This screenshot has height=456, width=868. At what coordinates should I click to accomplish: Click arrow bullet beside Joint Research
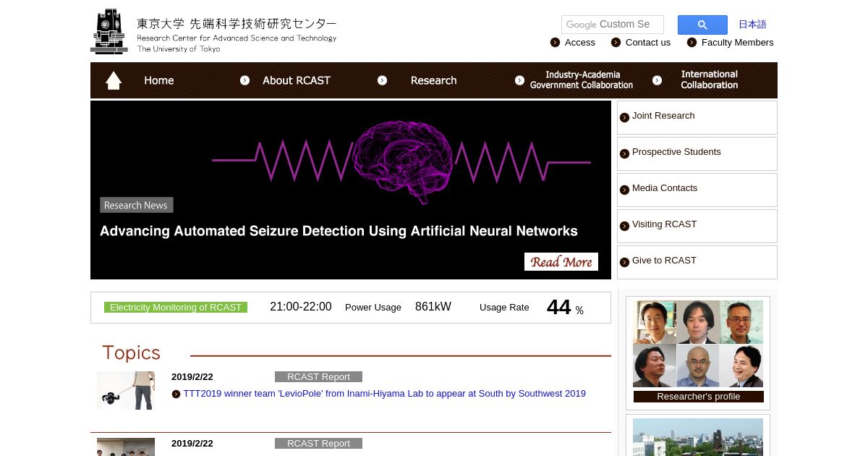click(x=625, y=117)
